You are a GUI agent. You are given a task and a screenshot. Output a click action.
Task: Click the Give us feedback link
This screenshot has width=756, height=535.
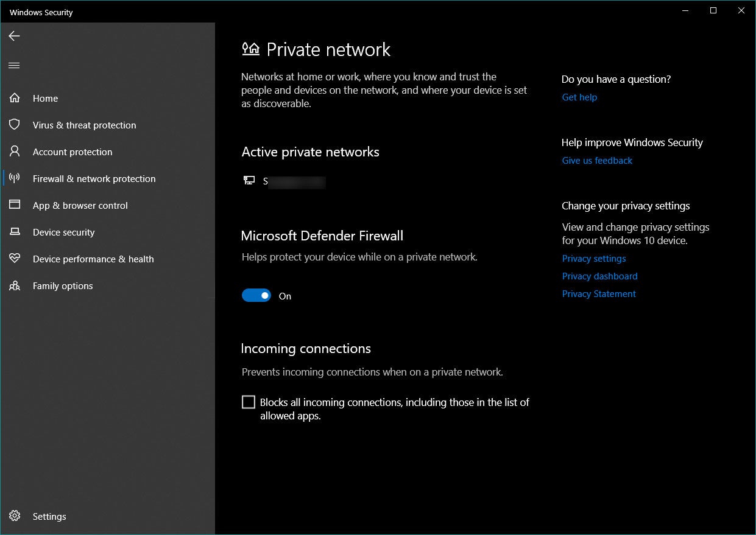coord(597,161)
